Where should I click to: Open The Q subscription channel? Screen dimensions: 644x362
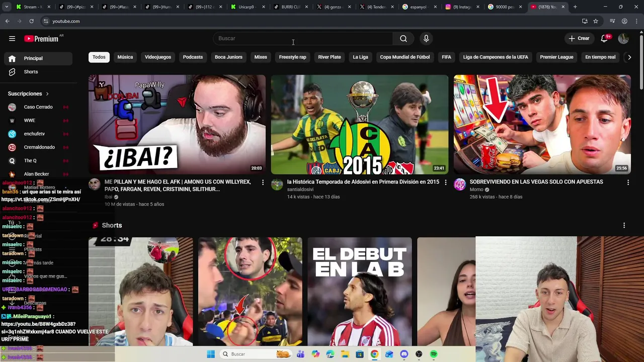tap(38, 161)
